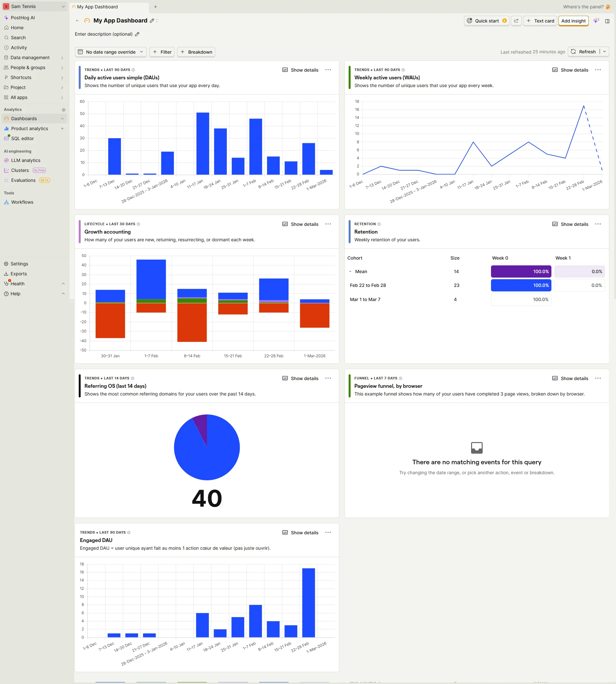Open Clusters in AI engineering
Screen dimensions: 616x684
tap(20, 170)
